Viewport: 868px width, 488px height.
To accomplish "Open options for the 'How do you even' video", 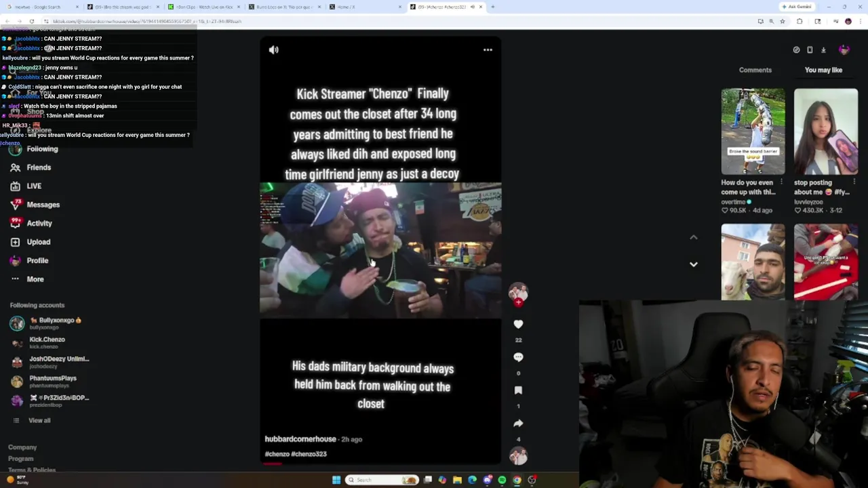I will [x=781, y=182].
